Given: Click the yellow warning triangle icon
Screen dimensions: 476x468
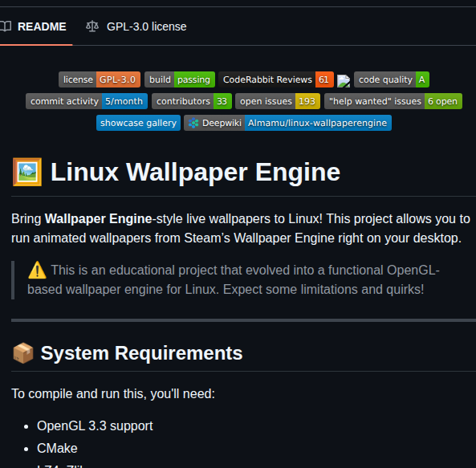Looking at the screenshot, I should point(37,270).
